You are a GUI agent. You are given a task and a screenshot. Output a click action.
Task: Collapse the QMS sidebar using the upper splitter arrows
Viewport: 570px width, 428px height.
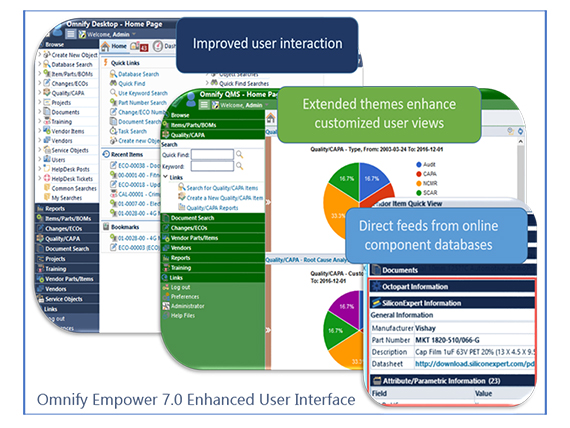[x=268, y=202]
